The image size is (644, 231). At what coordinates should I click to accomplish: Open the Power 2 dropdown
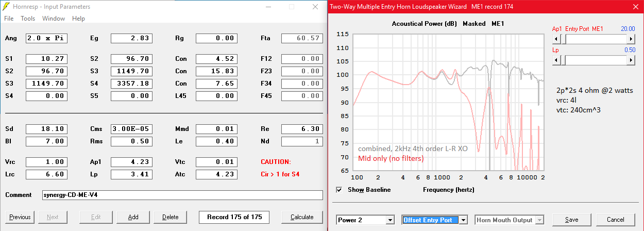[x=365, y=220]
